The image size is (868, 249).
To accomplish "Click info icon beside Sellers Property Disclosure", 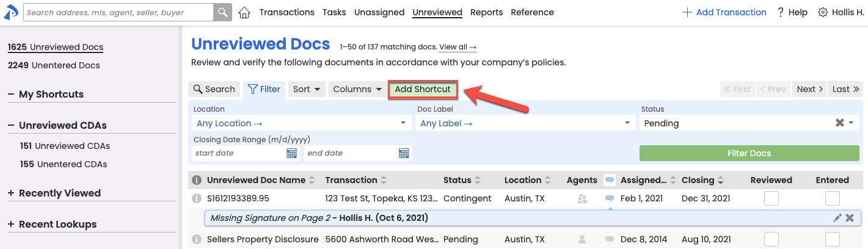I will [x=197, y=239].
